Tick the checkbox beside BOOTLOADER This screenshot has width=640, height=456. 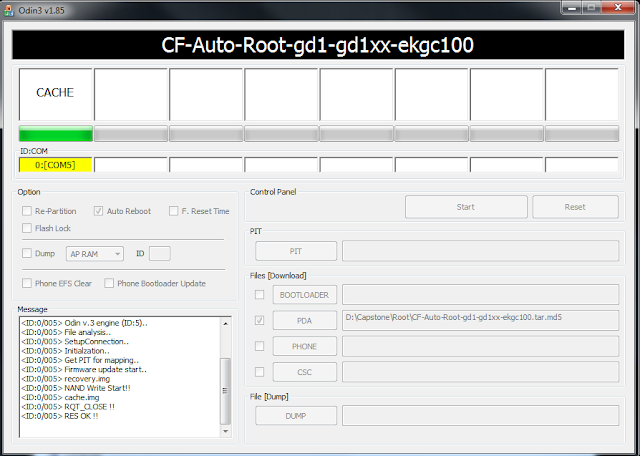click(x=259, y=294)
